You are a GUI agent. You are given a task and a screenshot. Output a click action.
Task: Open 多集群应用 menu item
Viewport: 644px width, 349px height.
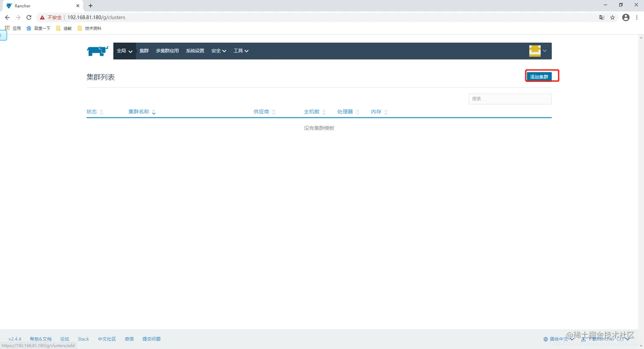(x=167, y=51)
